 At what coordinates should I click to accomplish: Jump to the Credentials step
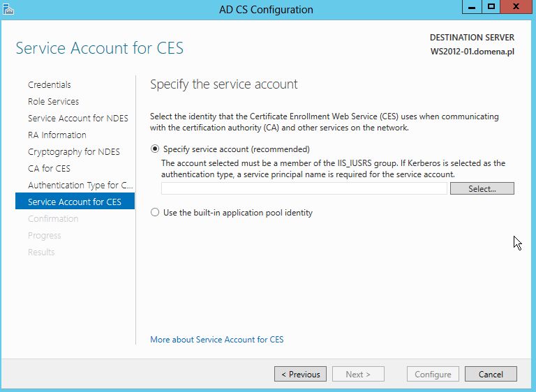click(x=50, y=85)
